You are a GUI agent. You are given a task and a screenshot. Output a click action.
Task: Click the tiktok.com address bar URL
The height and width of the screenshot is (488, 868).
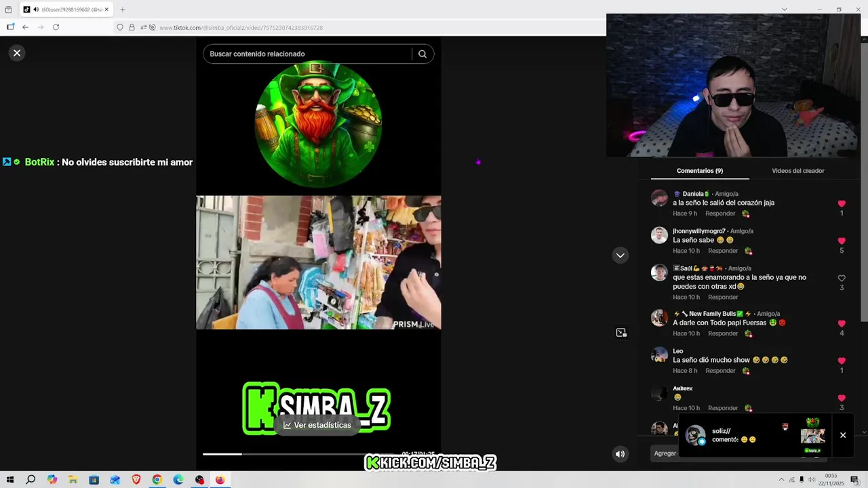[241, 28]
